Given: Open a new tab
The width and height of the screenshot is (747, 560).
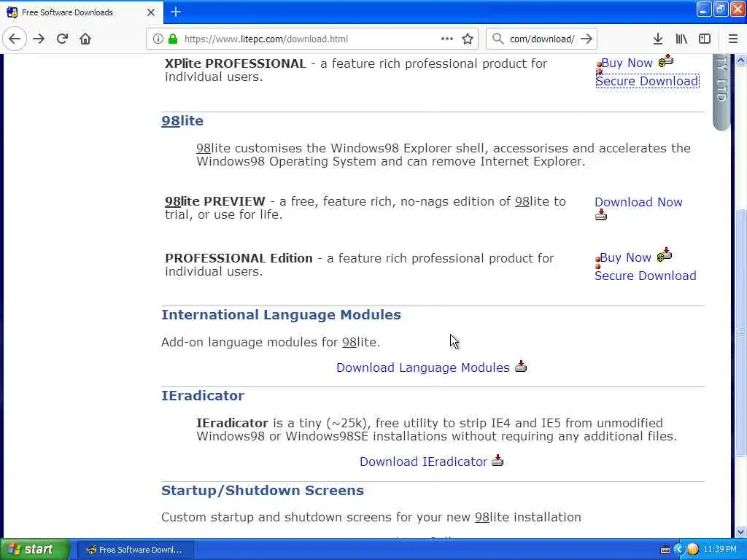Looking at the screenshot, I should [x=175, y=12].
